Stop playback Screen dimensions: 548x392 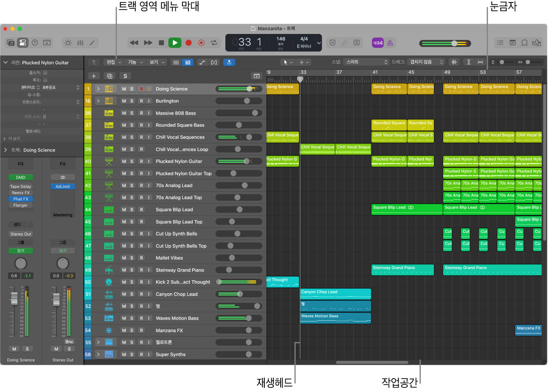[161, 43]
